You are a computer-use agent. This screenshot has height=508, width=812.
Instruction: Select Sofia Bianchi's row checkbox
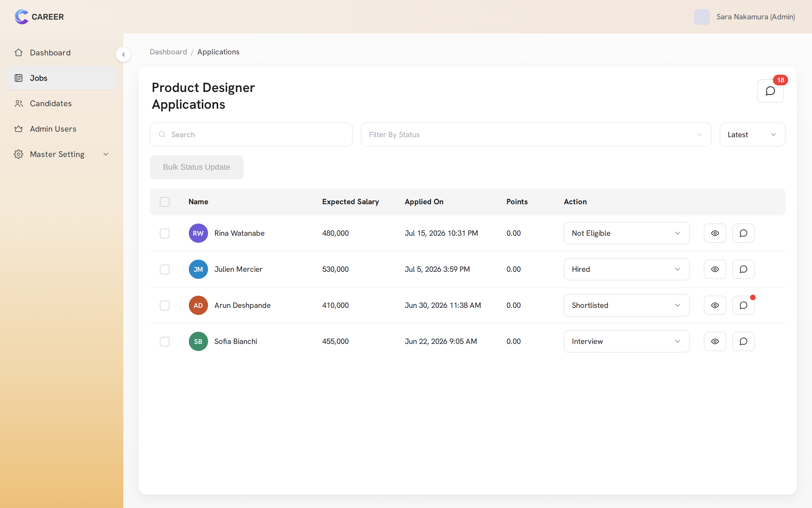[x=165, y=341]
